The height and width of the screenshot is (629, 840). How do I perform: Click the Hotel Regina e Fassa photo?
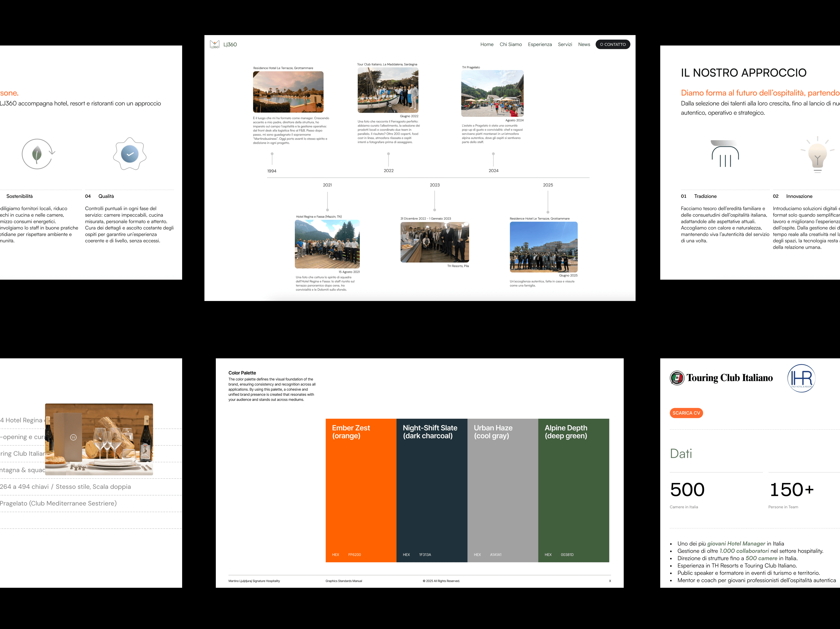pyautogui.click(x=327, y=244)
